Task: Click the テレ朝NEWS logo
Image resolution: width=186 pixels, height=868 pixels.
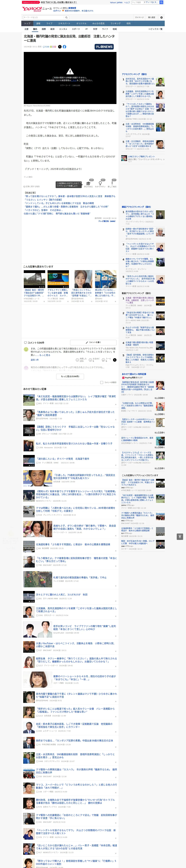Action: pos(104,47)
